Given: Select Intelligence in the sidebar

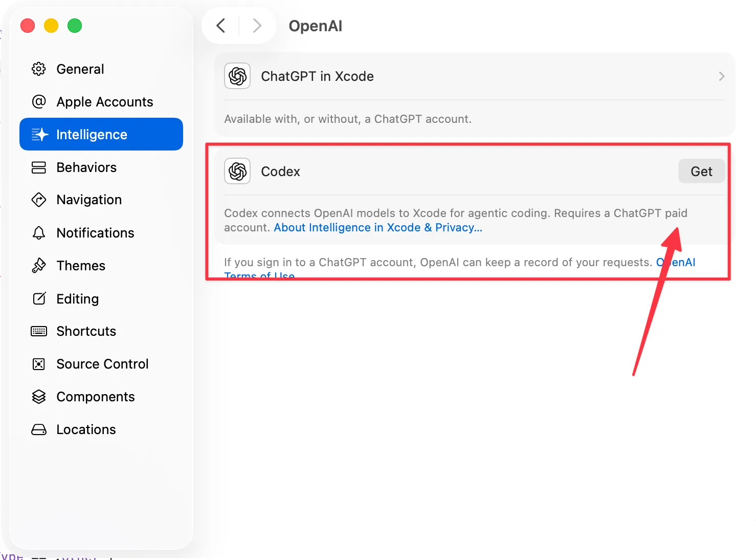Looking at the screenshot, I should pos(101,134).
